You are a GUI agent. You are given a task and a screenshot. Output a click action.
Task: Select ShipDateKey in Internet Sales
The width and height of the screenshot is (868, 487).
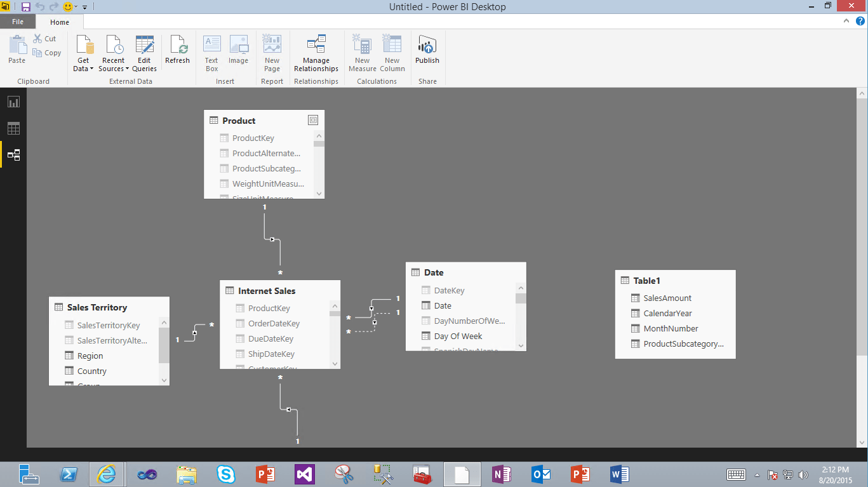coord(271,354)
